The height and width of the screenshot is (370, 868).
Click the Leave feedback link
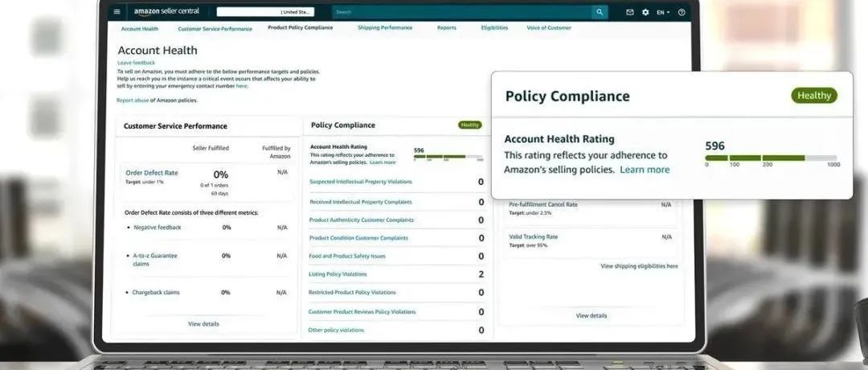click(136, 64)
